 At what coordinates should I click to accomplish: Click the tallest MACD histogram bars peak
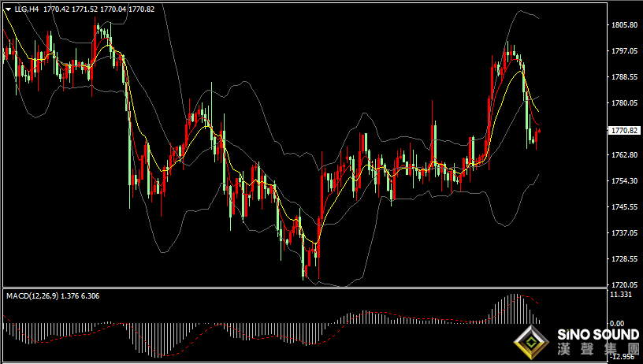514,309
